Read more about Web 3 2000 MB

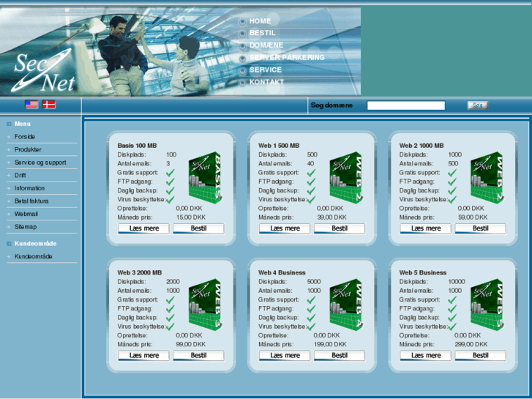pos(143,356)
